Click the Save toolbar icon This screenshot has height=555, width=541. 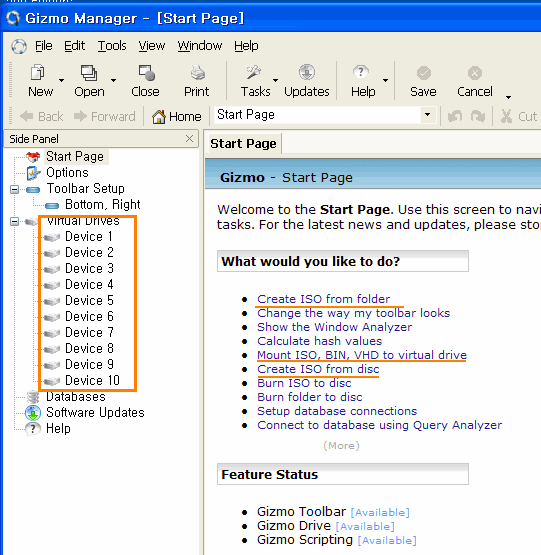point(423,73)
